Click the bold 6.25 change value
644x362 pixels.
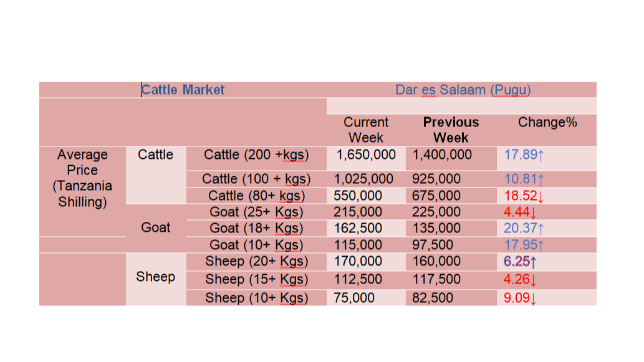(x=520, y=262)
